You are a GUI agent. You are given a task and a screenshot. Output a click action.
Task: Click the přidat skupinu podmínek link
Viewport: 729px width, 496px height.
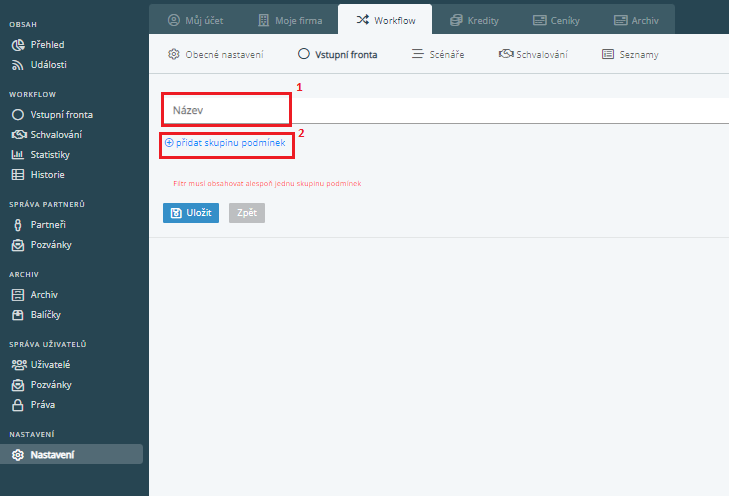225,143
